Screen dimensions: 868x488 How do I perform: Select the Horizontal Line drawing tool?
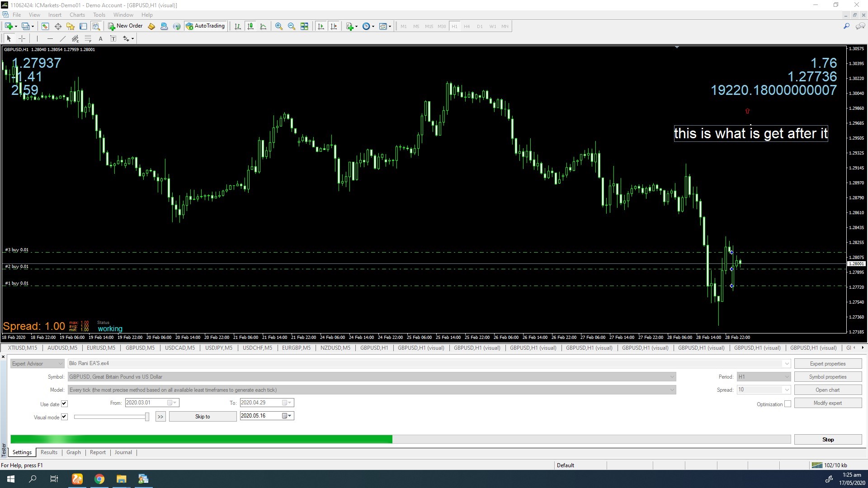pyautogui.click(x=50, y=38)
